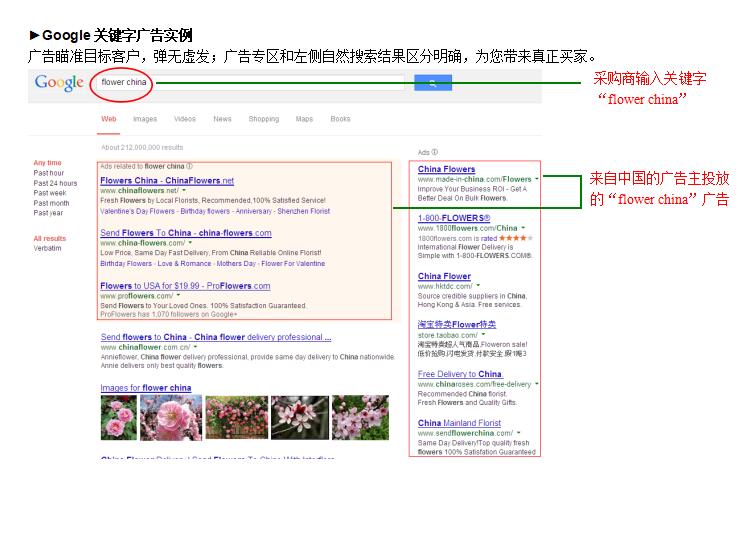Select the Shopping tab
This screenshot has height=556, width=755.
coord(263,119)
